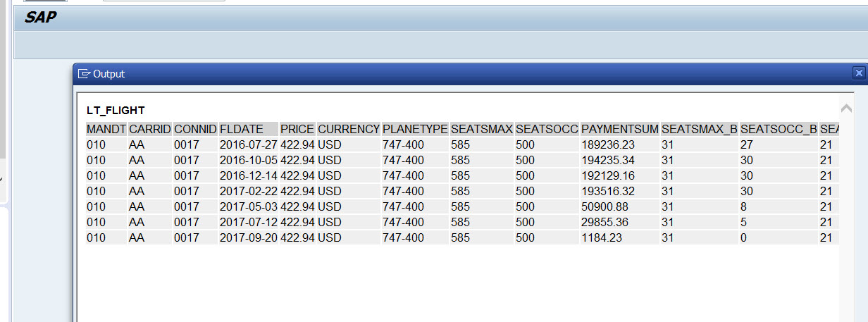Click the LT_FLIGHT table title
Image resolution: width=868 pixels, height=322 pixels.
pyautogui.click(x=116, y=111)
